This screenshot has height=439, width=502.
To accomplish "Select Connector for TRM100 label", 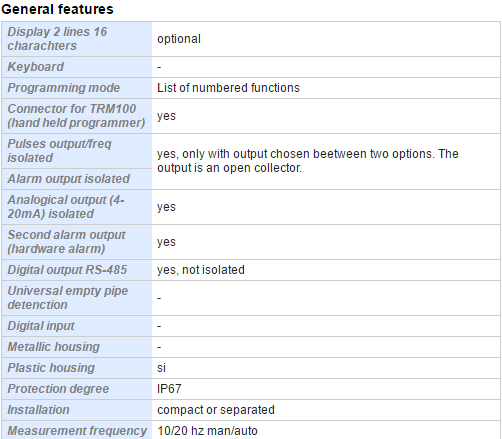I will point(76,116).
